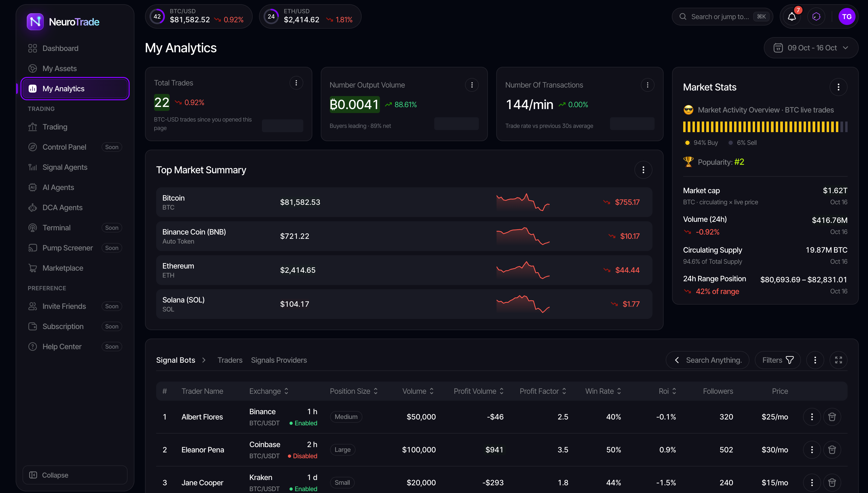868x493 pixels.
Task: Go to Dashboard in sidebar
Action: point(75,48)
